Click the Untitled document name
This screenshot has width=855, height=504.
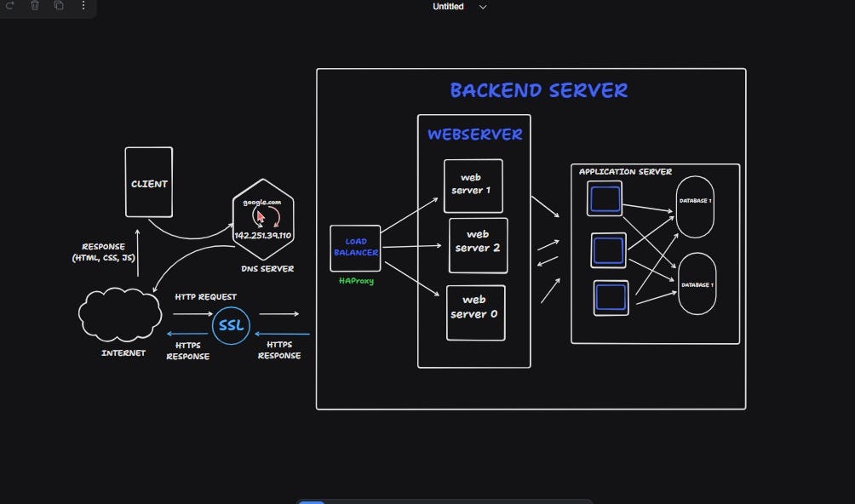(x=447, y=7)
